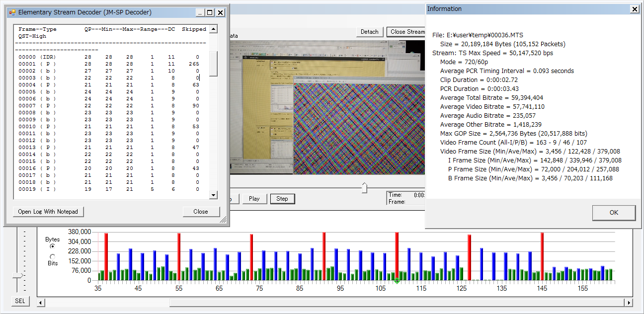Click the log list scroll-down arrow
Screen dimensions: 644x314
point(213,195)
